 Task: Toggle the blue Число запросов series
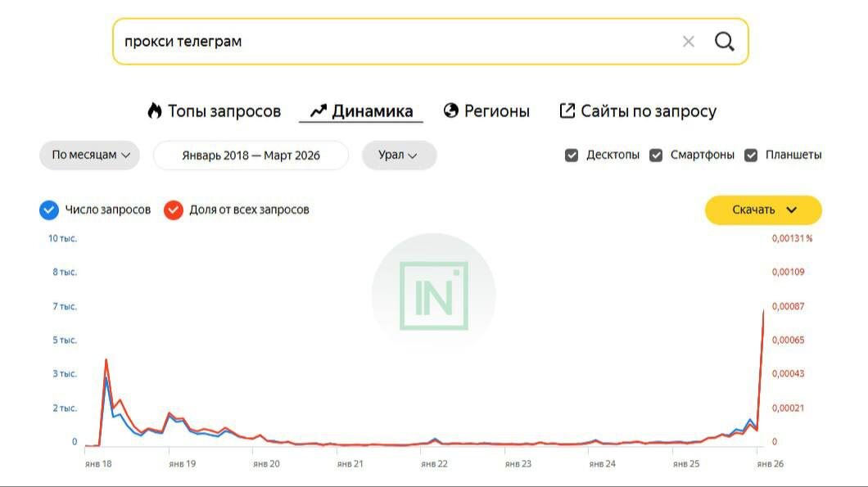(x=49, y=210)
